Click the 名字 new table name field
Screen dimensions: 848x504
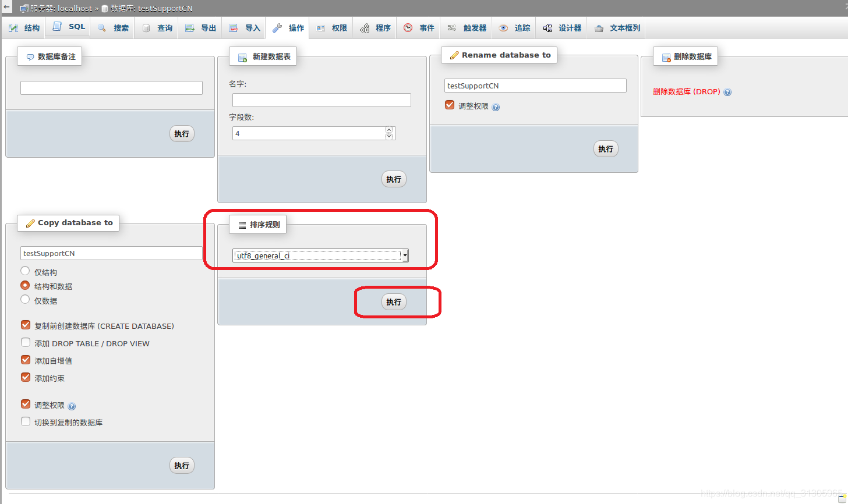pyautogui.click(x=321, y=100)
